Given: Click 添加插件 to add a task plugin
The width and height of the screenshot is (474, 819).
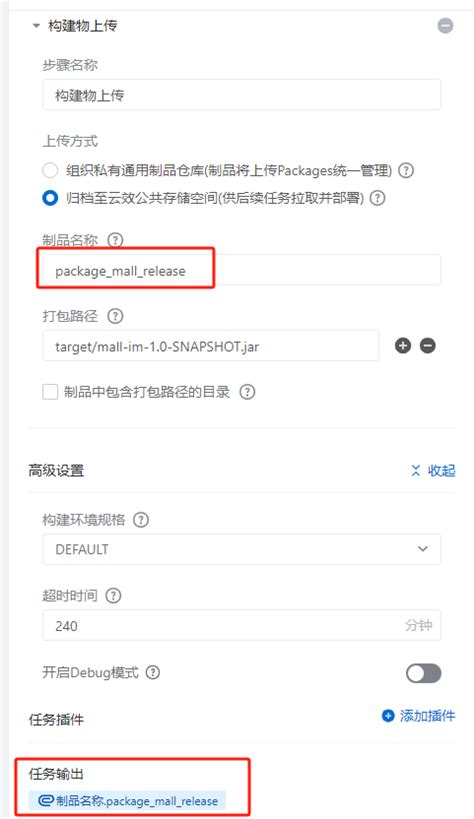Looking at the screenshot, I should (x=419, y=716).
